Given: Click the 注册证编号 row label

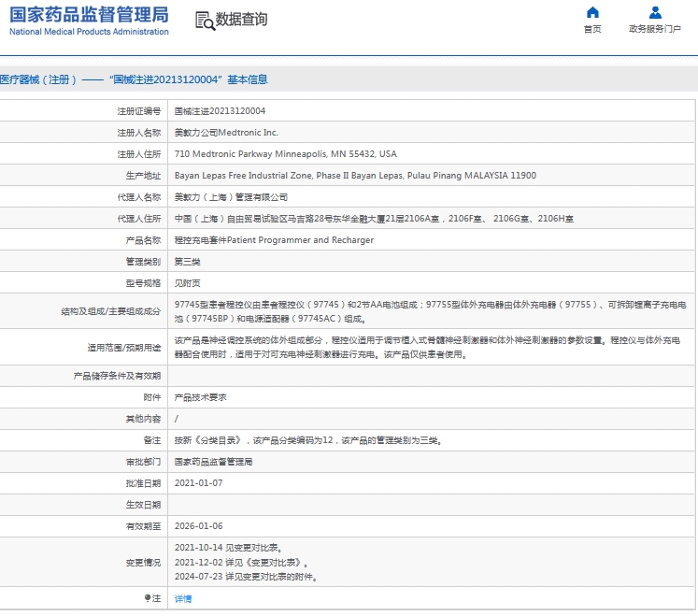Looking at the screenshot, I should pyautogui.click(x=139, y=111).
